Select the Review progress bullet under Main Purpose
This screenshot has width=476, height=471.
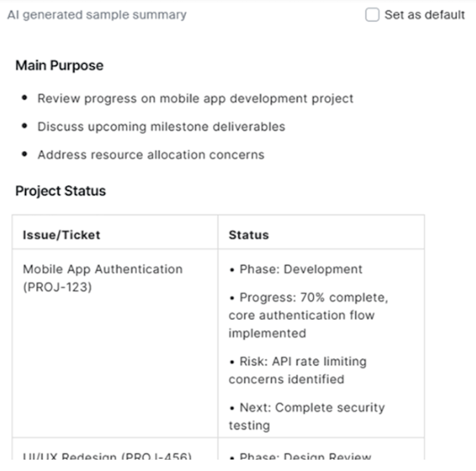click(195, 98)
